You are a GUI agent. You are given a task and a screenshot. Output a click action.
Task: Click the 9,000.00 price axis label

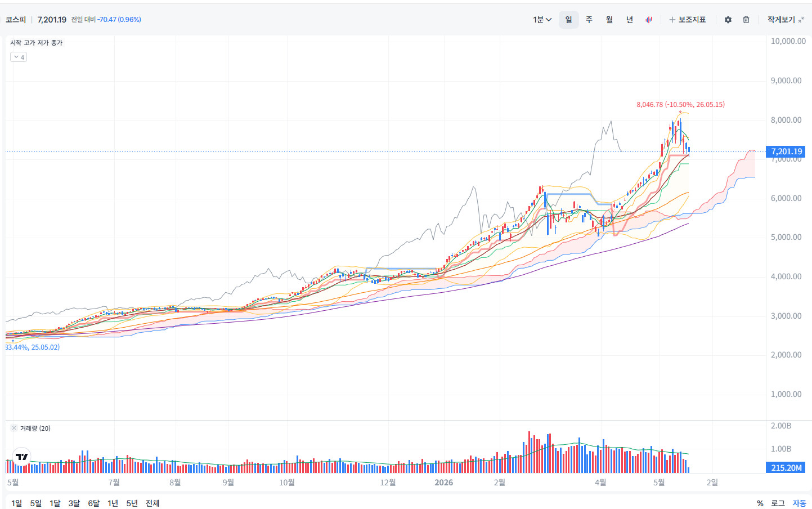786,81
